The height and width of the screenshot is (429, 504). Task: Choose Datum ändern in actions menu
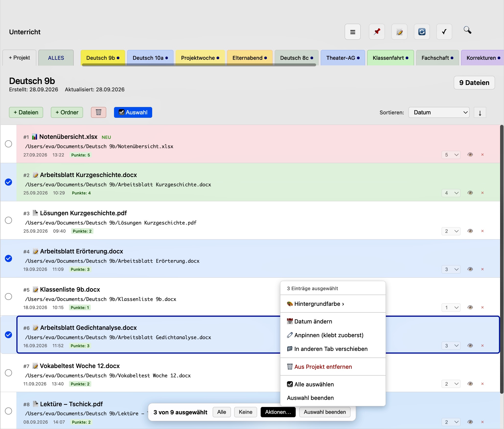click(x=333, y=321)
